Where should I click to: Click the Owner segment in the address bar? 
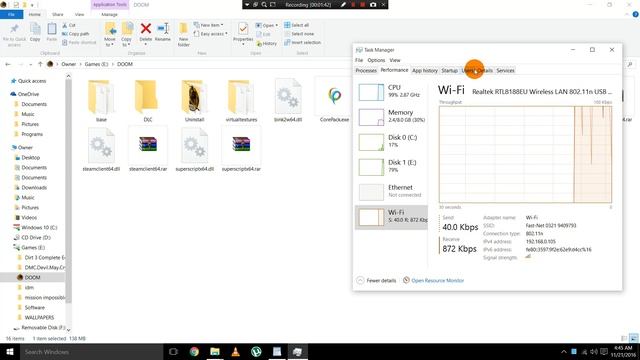tap(69, 64)
